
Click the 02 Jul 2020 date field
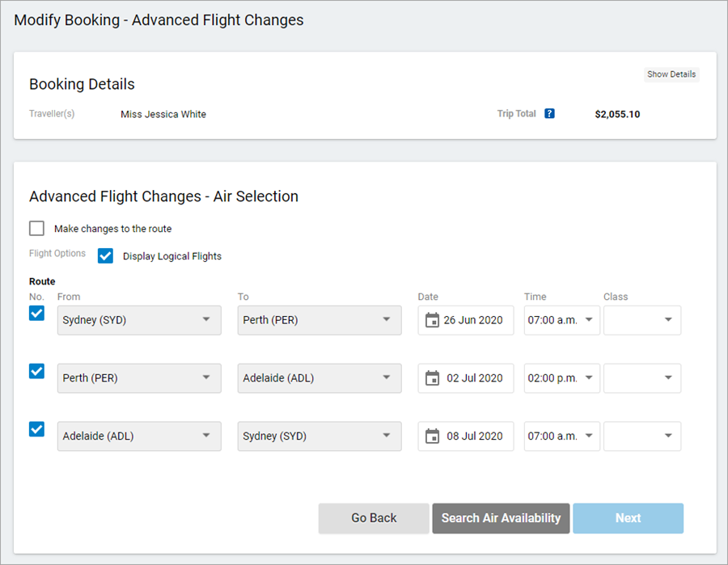(x=466, y=378)
